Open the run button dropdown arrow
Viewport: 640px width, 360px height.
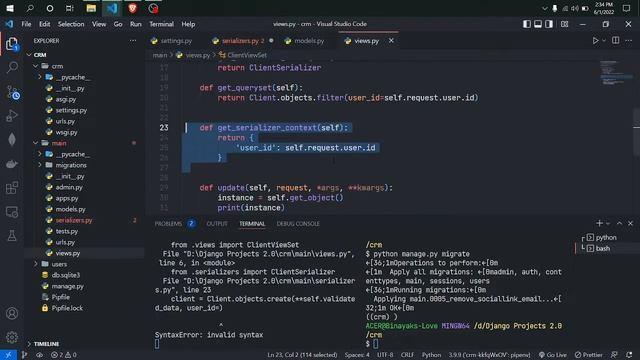tap(604, 41)
